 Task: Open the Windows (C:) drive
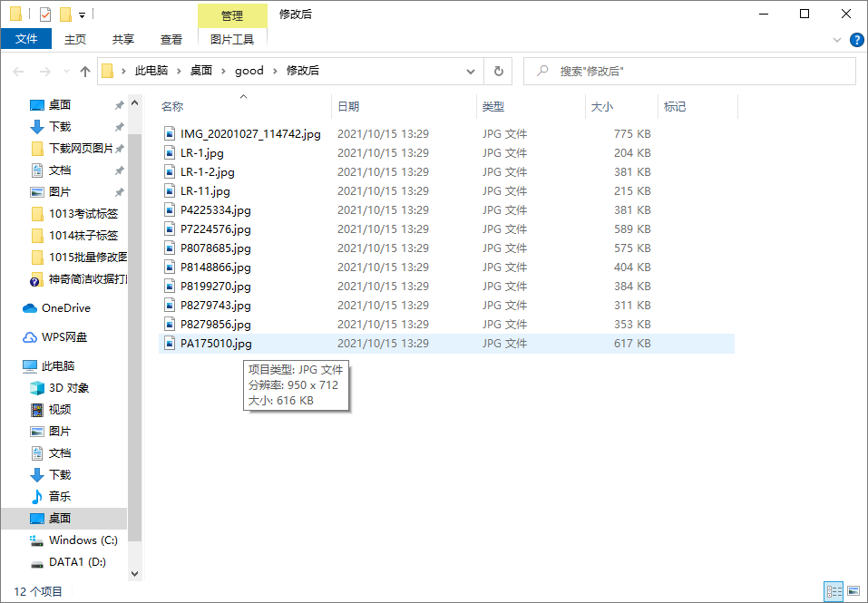83,540
